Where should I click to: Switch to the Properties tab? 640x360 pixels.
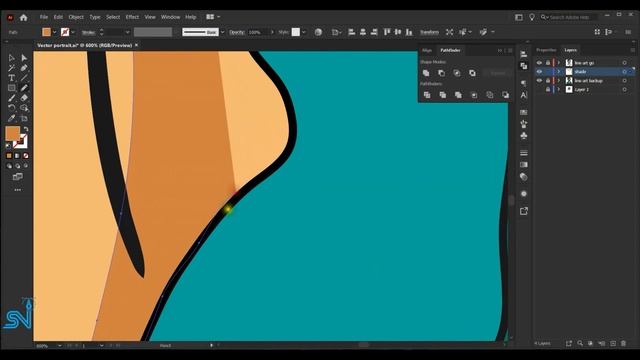pyautogui.click(x=546, y=50)
